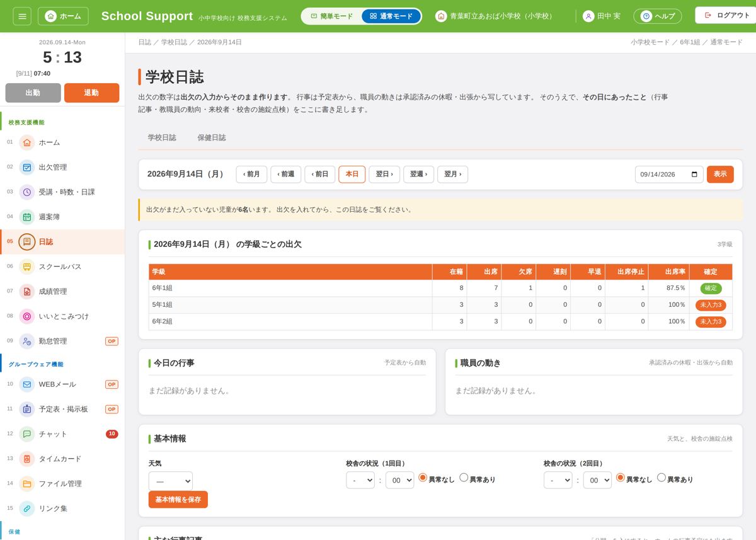Click 基本情報を保存 save button
This screenshot has height=540, width=756.
(x=178, y=500)
